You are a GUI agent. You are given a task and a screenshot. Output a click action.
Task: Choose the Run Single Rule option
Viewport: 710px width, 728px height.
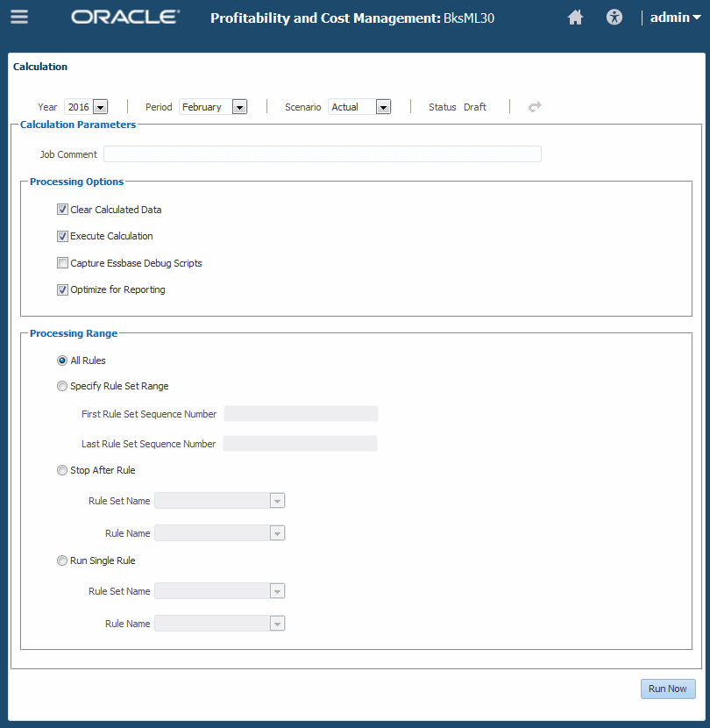61,560
